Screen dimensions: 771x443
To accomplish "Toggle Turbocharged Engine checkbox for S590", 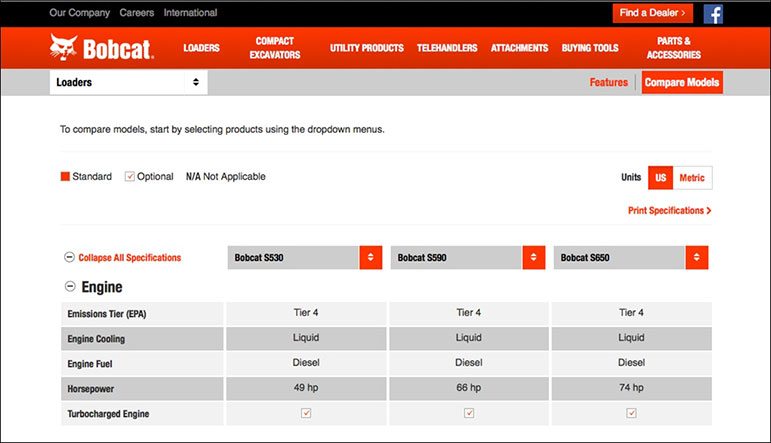I will [469, 413].
